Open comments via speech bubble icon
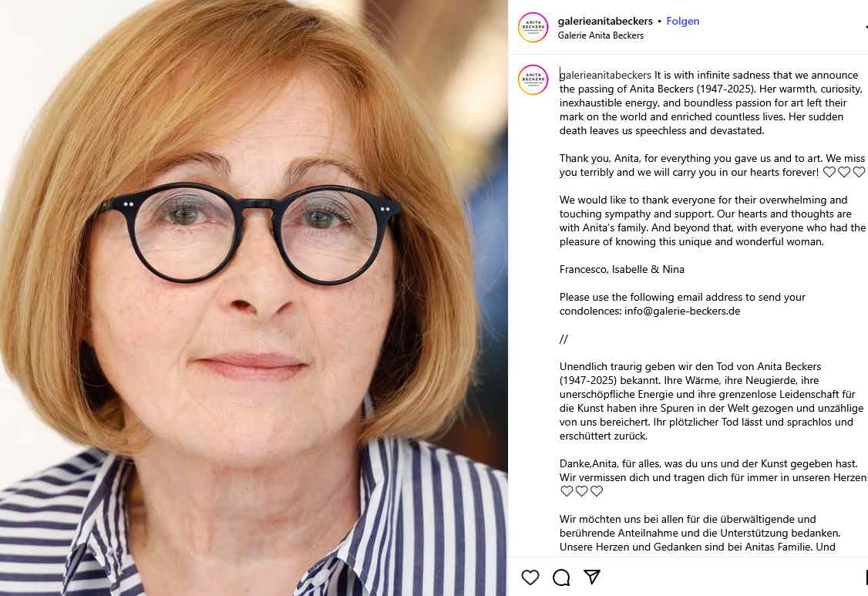 pyautogui.click(x=561, y=577)
